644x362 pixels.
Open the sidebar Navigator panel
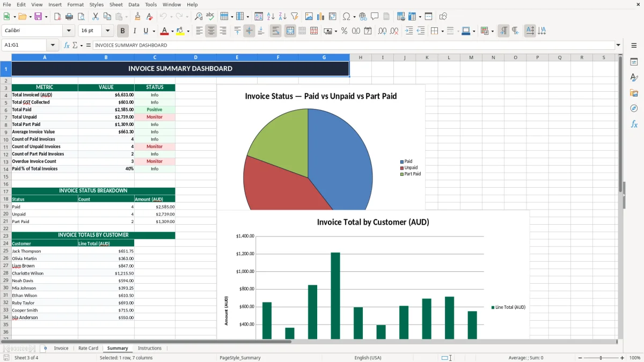(x=634, y=108)
